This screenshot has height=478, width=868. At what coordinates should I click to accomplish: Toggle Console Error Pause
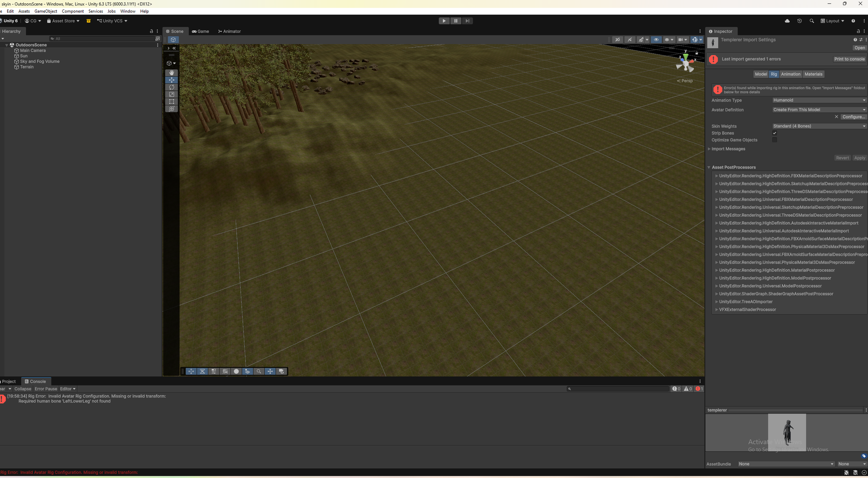(x=46, y=389)
